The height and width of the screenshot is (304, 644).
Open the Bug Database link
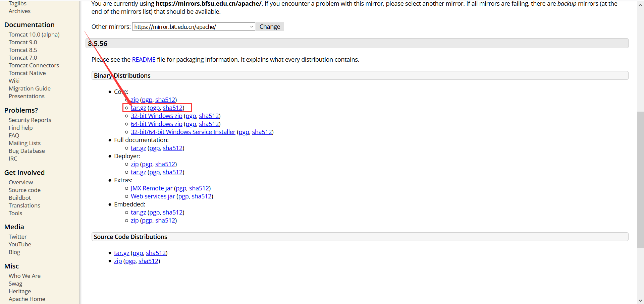tap(26, 151)
